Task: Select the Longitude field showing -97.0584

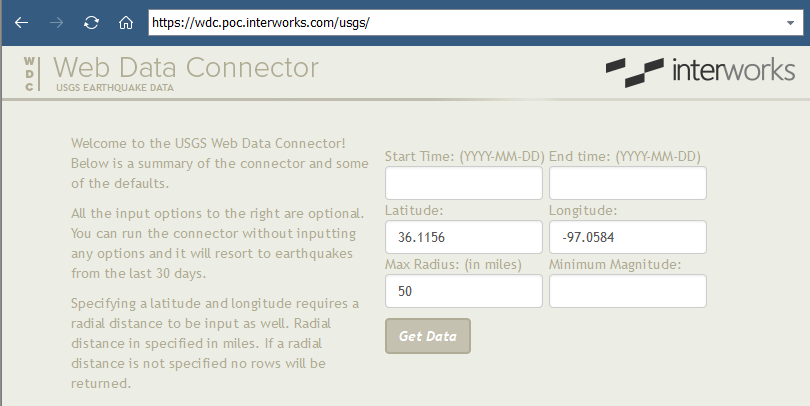Action: pos(628,237)
